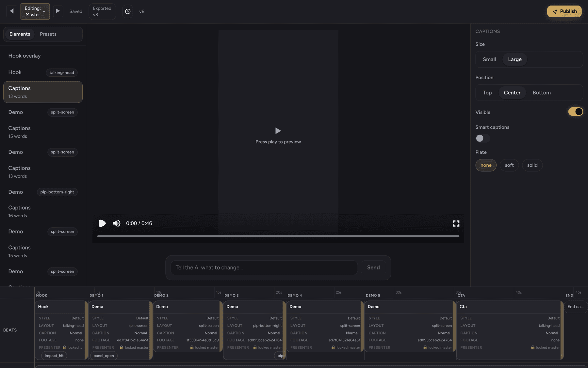Image resolution: width=588 pixels, height=368 pixels.
Task: Select the Captions 15 words element below first Demo
Action: click(x=43, y=132)
